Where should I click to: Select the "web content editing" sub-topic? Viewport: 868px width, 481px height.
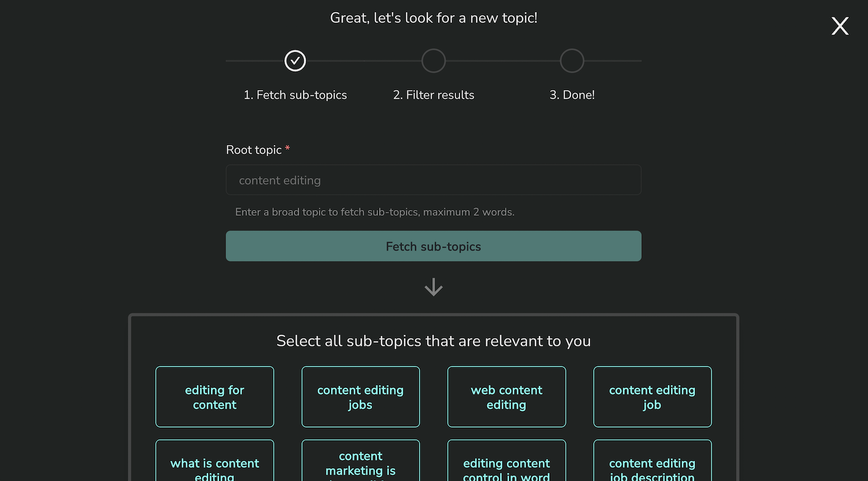[506, 397]
